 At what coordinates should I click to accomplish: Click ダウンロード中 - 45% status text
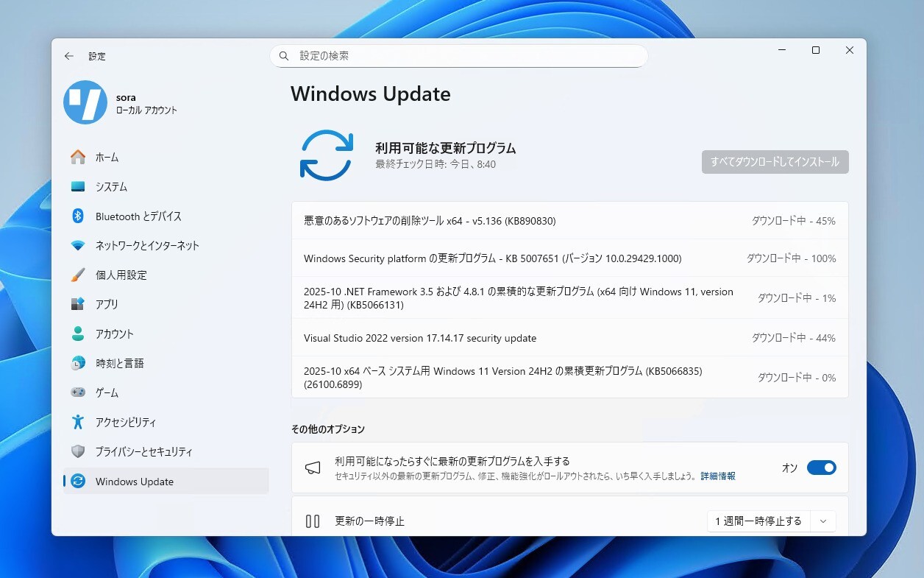coord(793,221)
